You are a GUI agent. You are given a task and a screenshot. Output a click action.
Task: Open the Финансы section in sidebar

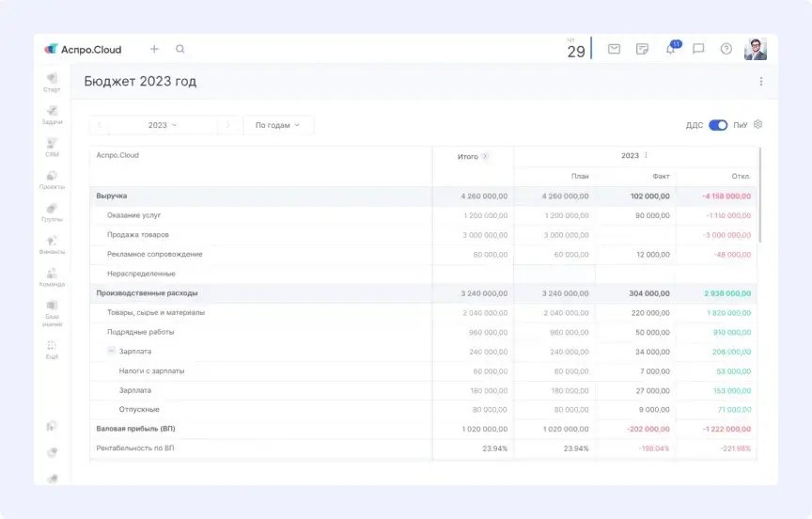point(52,244)
